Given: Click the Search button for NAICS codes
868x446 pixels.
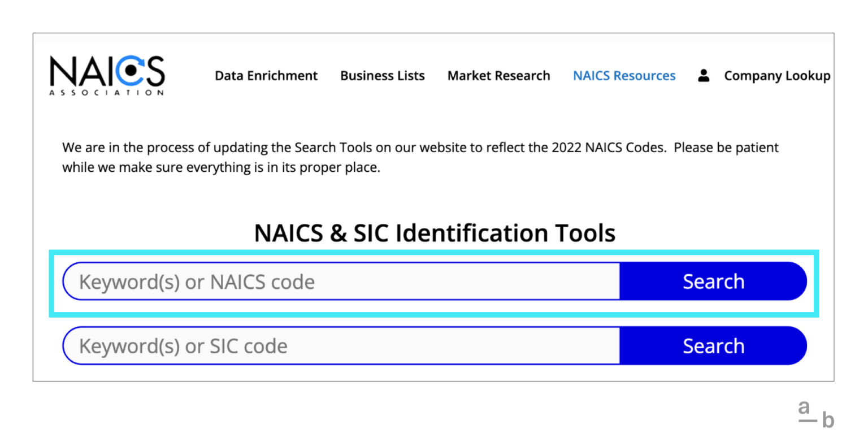Looking at the screenshot, I should click(714, 281).
